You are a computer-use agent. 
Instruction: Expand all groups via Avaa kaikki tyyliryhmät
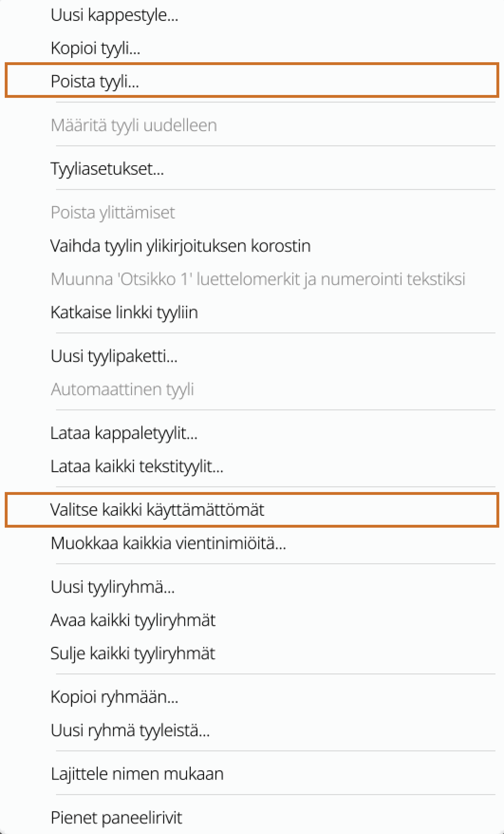[133, 620]
